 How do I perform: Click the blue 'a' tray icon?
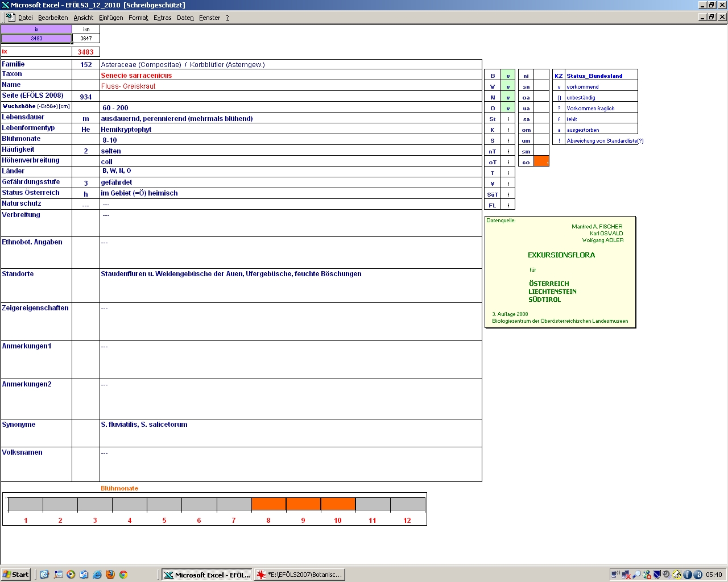[697, 575]
